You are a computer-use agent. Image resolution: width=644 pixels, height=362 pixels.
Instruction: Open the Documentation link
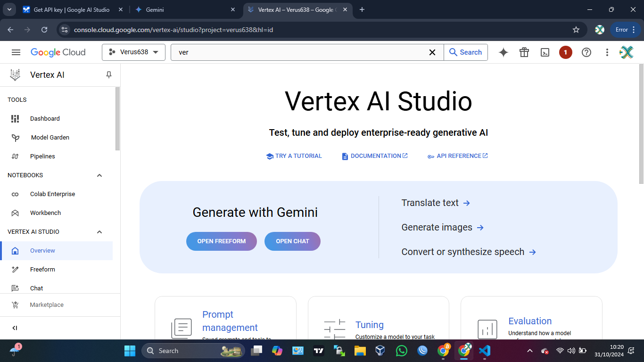(375, 156)
